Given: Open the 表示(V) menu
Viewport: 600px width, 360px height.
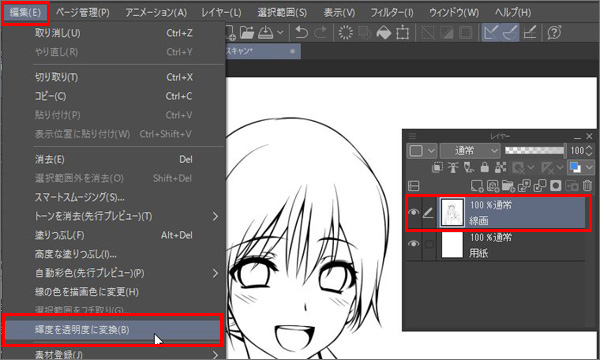Looking at the screenshot, I should (x=339, y=13).
